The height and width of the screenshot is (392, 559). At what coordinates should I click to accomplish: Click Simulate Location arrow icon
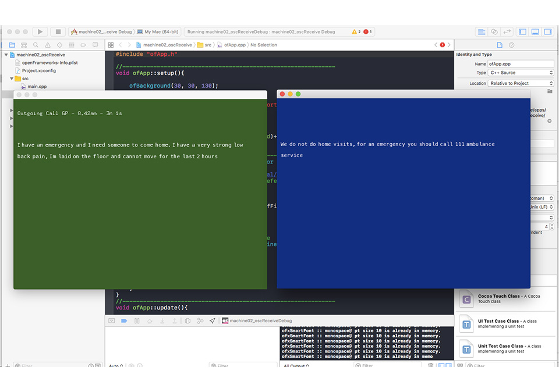tap(213, 321)
